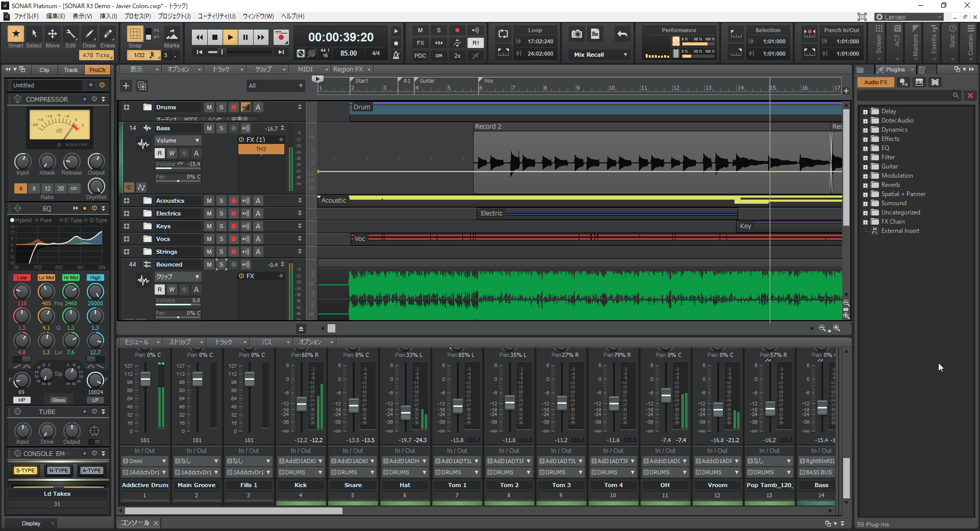The width and height of the screenshot is (980, 531).
Task: Select the Move tool
Action: pyautogui.click(x=53, y=34)
